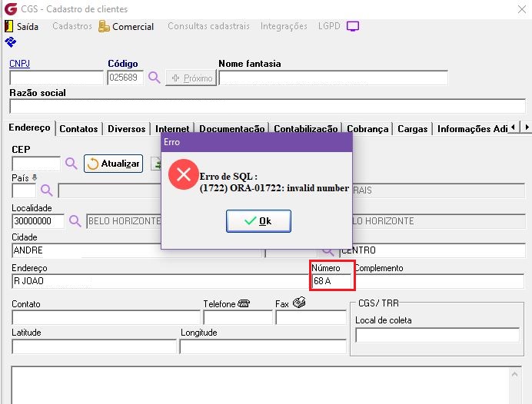This screenshot has width=532, height=404.
Task: Open the Contabilização tab
Action: tap(306, 129)
